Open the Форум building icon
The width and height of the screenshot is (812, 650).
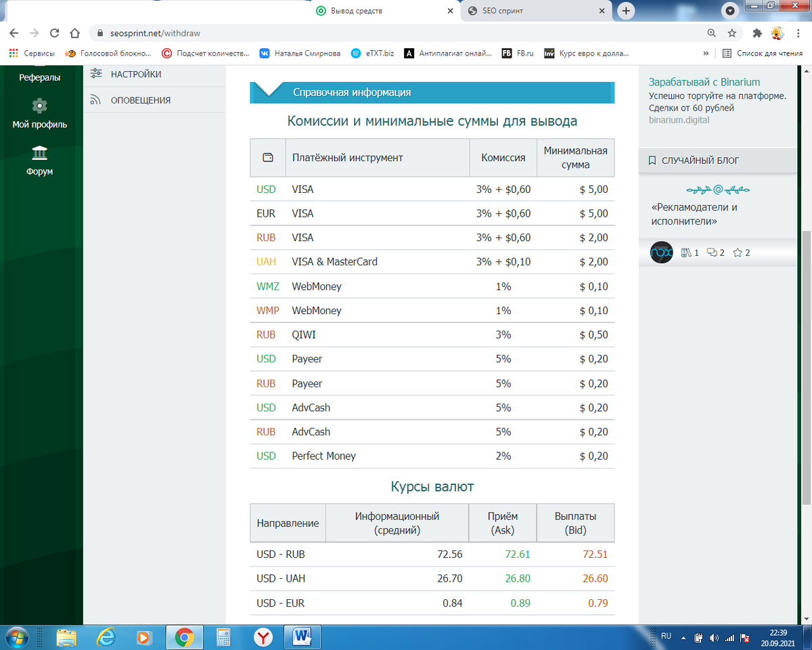[x=40, y=152]
